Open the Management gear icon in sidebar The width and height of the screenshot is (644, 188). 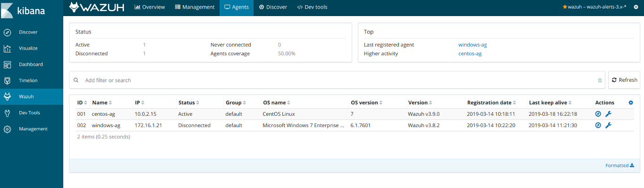pyautogui.click(x=7, y=128)
